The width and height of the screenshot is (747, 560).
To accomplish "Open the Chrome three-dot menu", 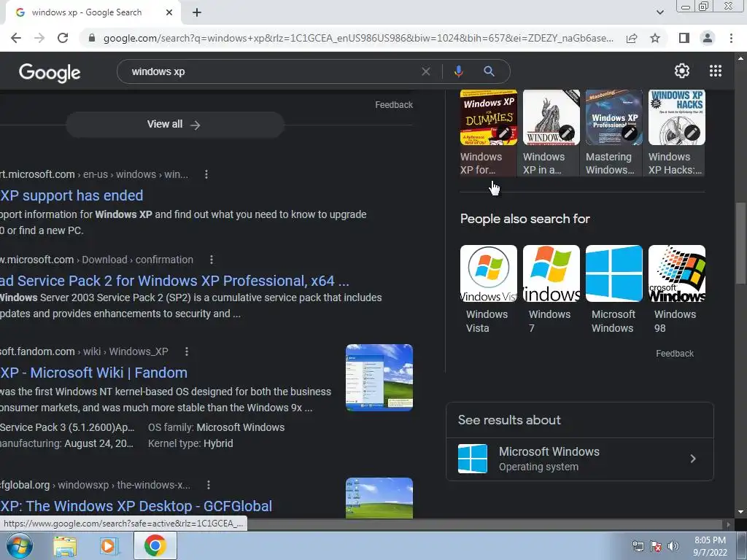I will 731,38.
